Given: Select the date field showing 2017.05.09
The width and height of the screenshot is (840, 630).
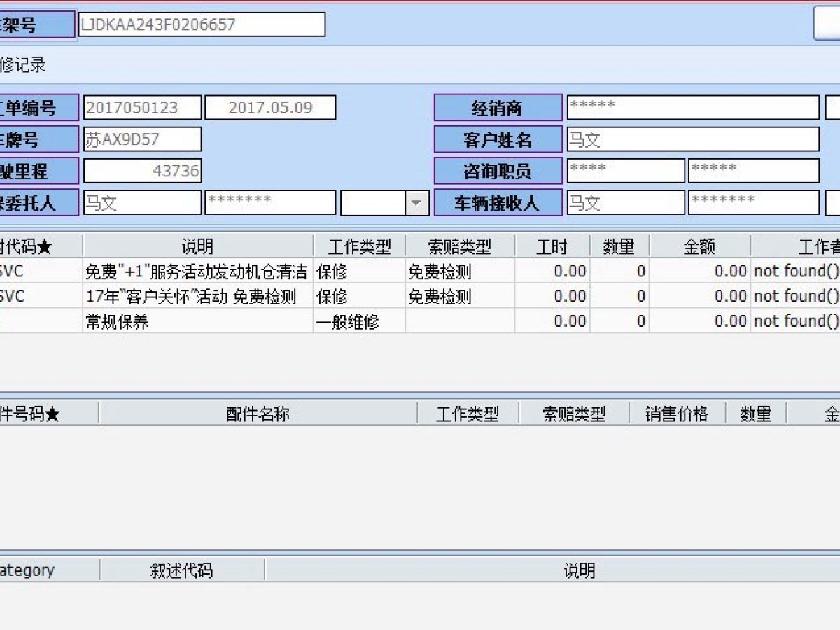Looking at the screenshot, I should click(x=270, y=108).
